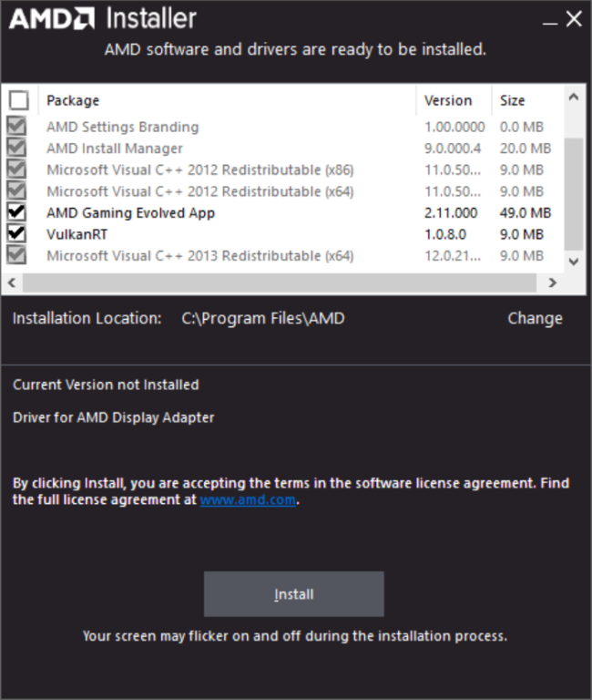The height and width of the screenshot is (700, 592).
Task: Open the www.amd.com license link
Action: tap(248, 499)
